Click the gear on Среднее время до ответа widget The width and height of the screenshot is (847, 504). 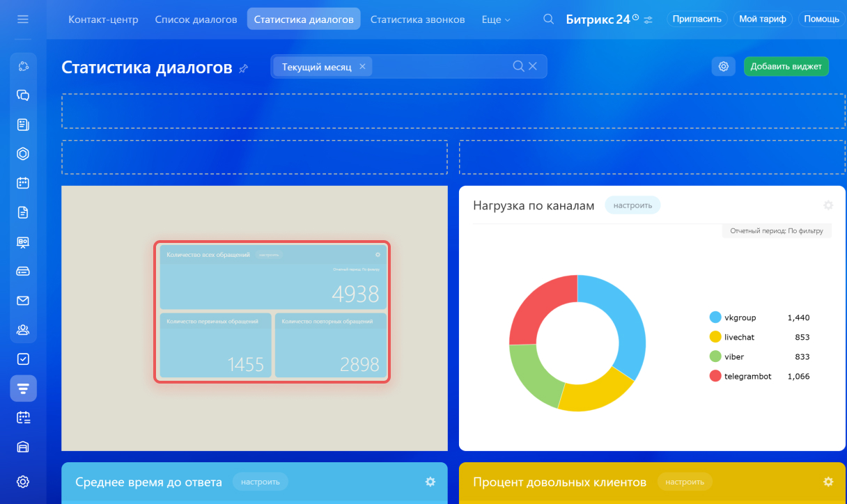point(430,482)
